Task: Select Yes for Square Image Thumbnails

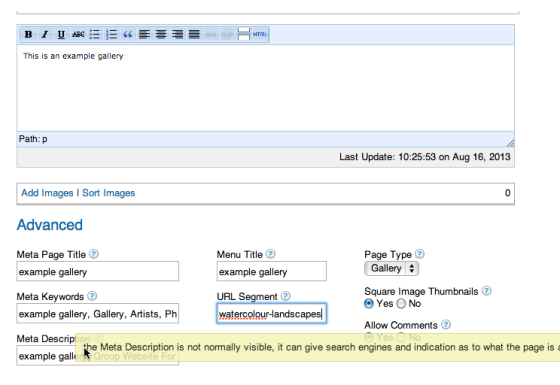Action: tap(369, 304)
